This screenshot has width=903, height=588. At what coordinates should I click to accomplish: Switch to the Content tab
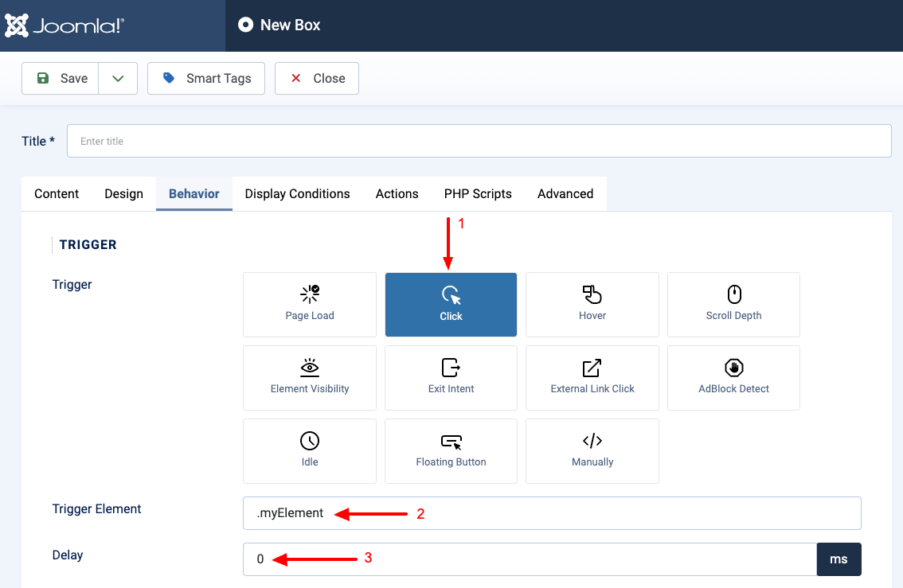tap(57, 194)
